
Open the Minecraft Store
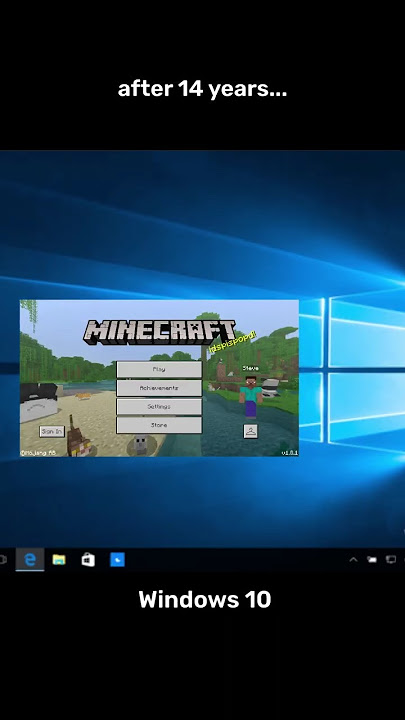coord(159,425)
